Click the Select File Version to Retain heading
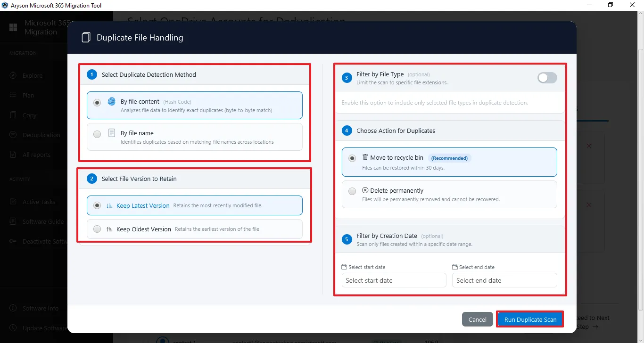Screen dimensions: 644x343 pyautogui.click(x=139, y=179)
